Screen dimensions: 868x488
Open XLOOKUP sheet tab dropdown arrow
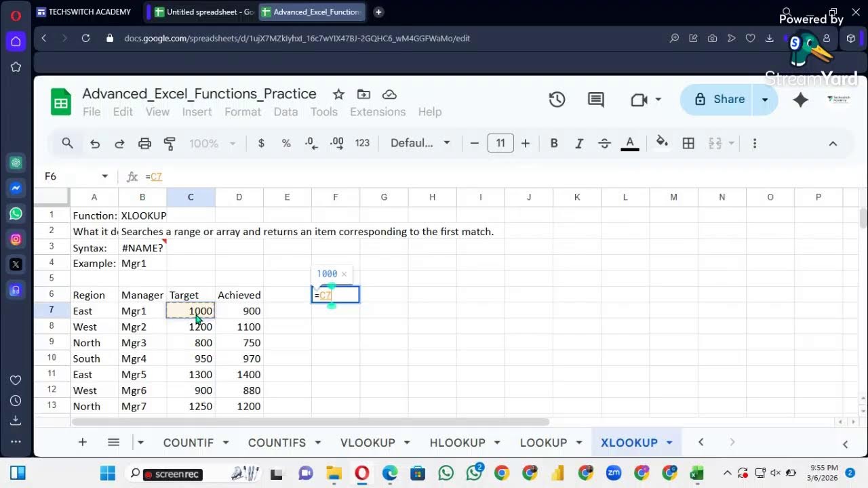click(x=669, y=443)
